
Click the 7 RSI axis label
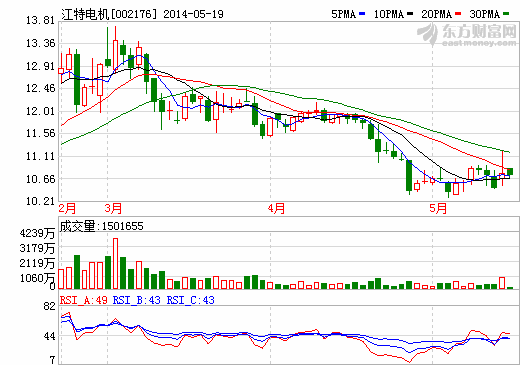coord(52,360)
